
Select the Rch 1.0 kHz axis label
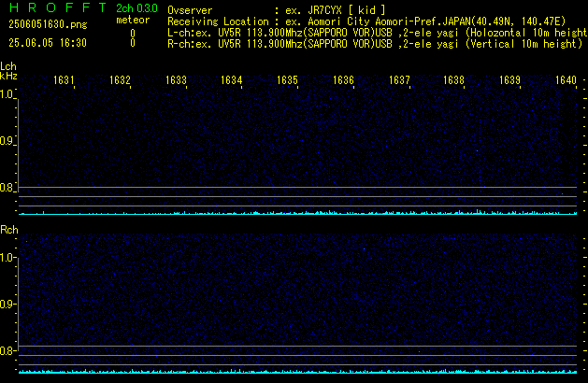7,258
